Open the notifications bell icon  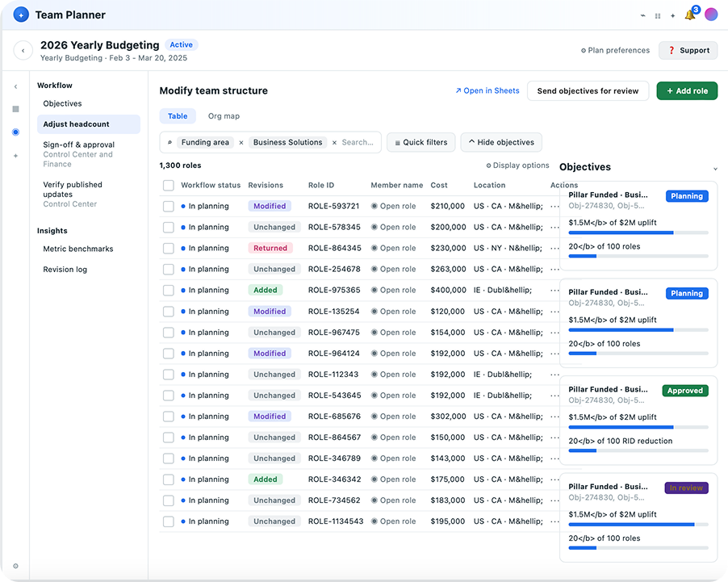click(x=690, y=15)
